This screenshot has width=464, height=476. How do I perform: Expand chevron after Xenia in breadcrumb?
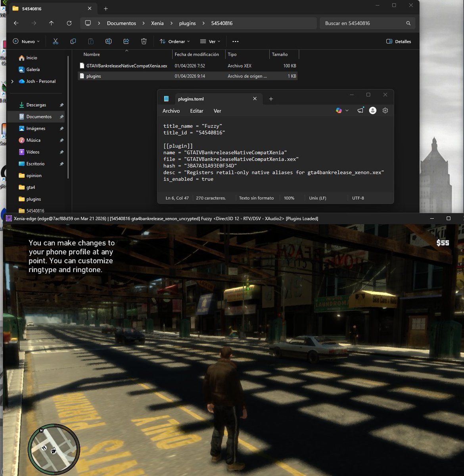[x=171, y=23]
